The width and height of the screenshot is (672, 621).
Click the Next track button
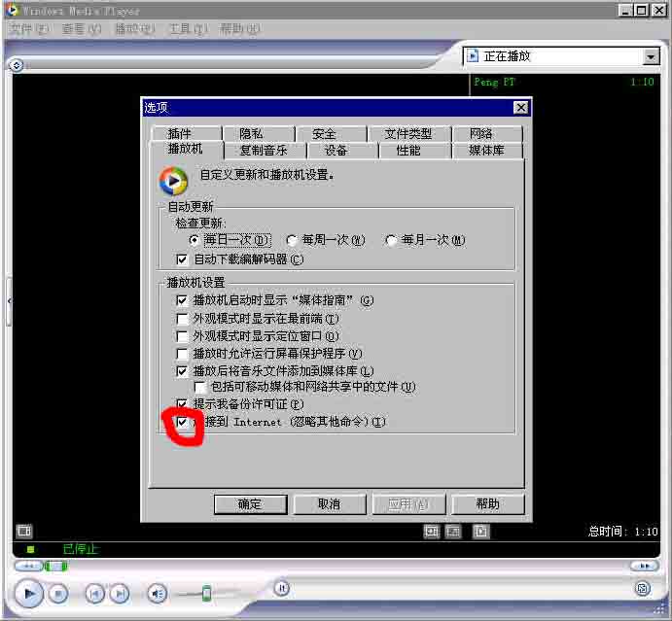click(x=120, y=594)
